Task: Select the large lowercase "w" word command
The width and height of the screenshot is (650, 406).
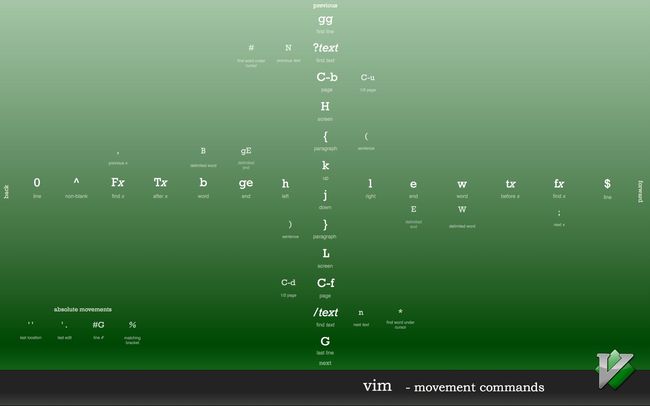Action: click(x=462, y=184)
